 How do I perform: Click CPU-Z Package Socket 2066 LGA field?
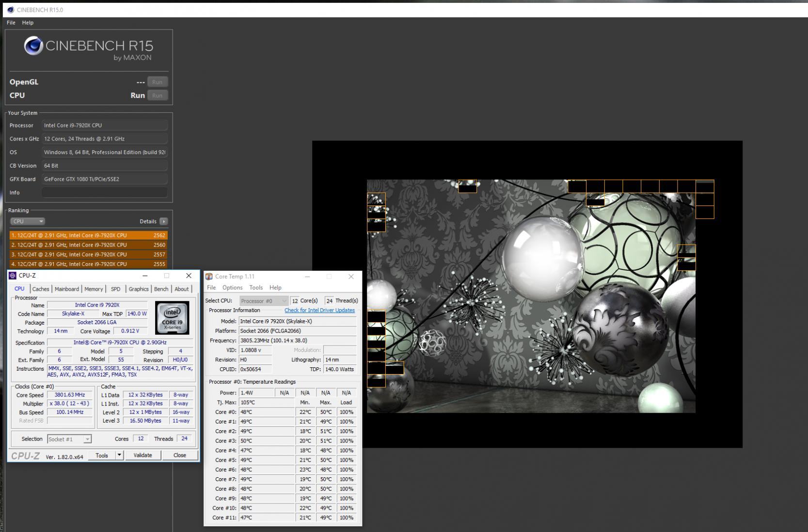pyautogui.click(x=97, y=323)
